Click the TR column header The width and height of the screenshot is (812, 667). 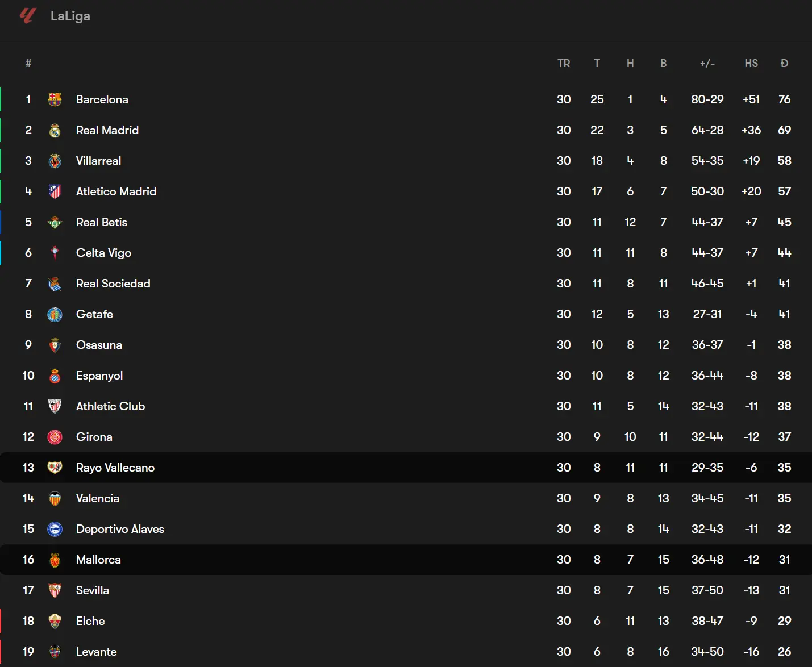[563, 64]
